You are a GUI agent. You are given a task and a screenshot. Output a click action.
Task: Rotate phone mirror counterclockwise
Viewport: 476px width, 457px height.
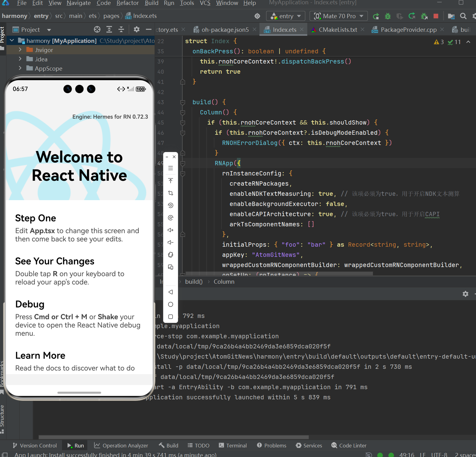[x=171, y=205]
